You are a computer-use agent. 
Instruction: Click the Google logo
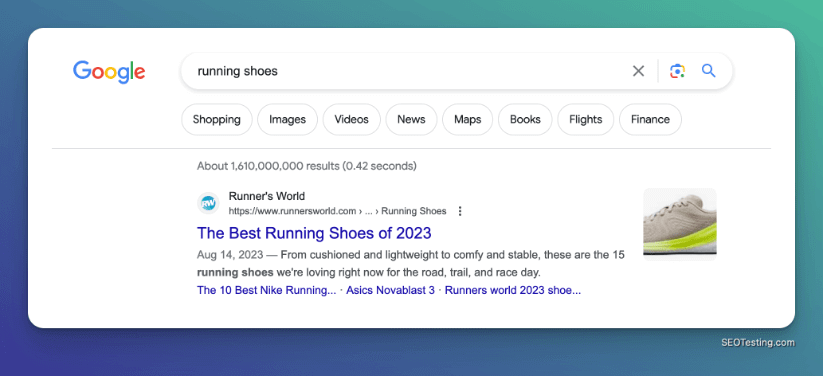pos(109,72)
